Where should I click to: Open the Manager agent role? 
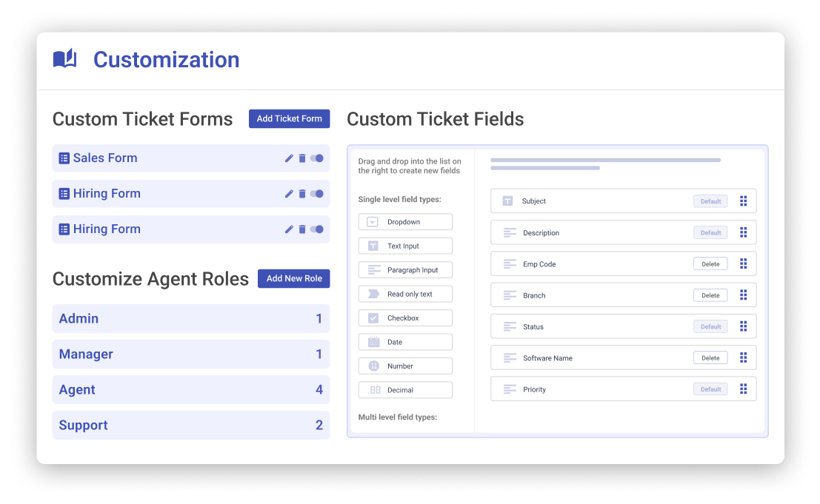pyautogui.click(x=190, y=355)
